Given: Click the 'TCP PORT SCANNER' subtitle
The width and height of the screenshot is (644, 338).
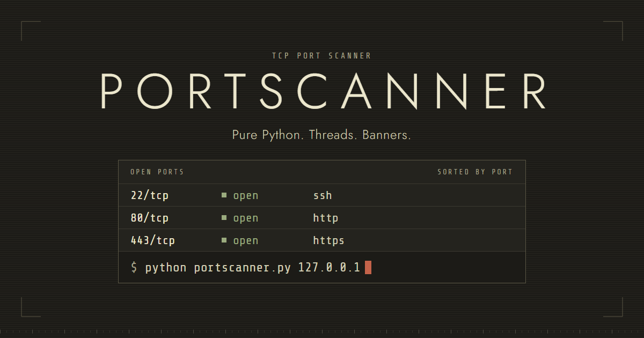Looking at the screenshot, I should click(322, 56).
